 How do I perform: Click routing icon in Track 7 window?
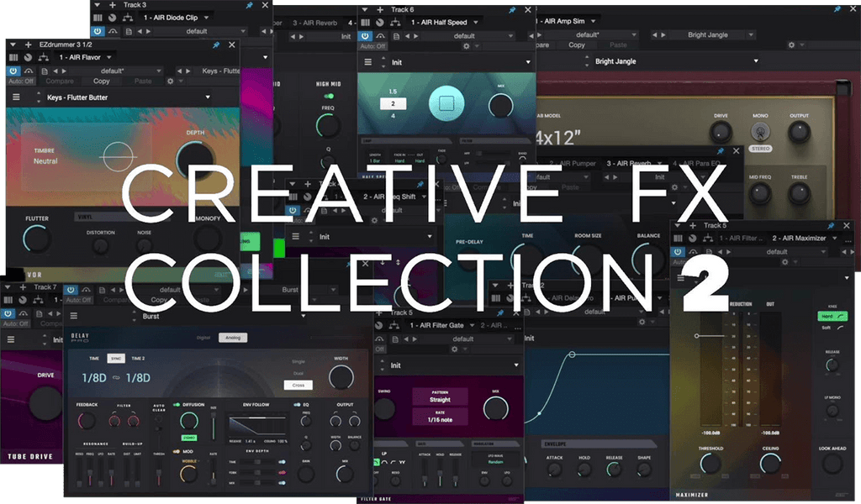coord(38,300)
